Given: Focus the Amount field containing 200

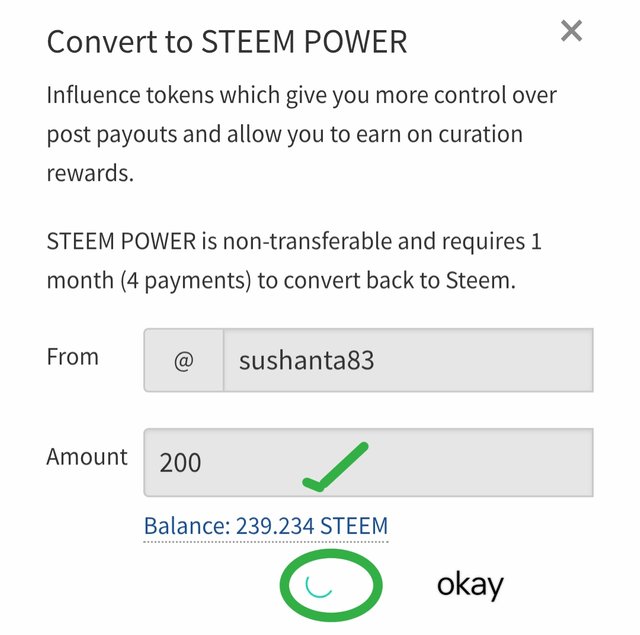Looking at the screenshot, I should pos(369,462).
